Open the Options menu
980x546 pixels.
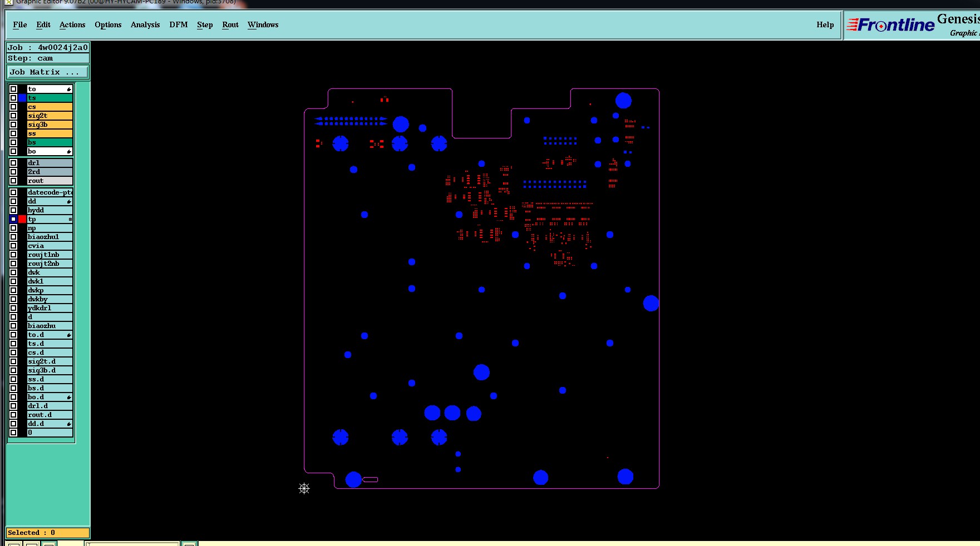(x=108, y=24)
